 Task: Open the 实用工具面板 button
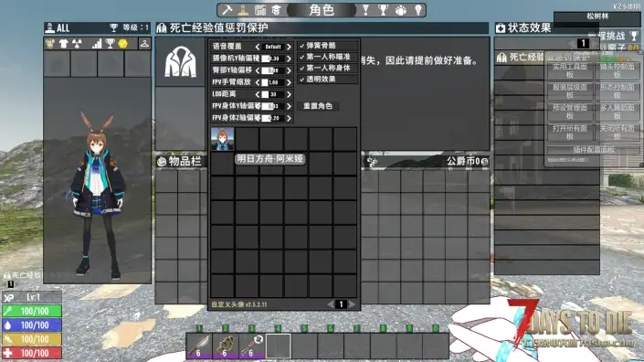[570, 70]
